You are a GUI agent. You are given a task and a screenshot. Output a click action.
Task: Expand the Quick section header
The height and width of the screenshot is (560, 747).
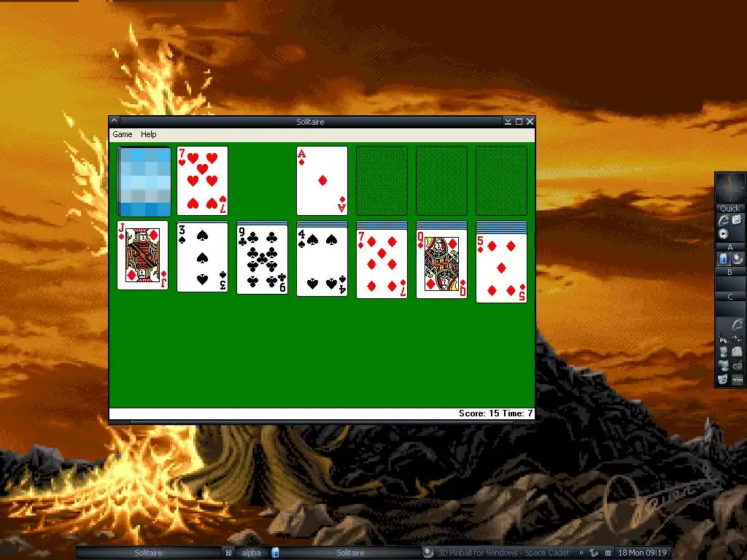click(729, 209)
